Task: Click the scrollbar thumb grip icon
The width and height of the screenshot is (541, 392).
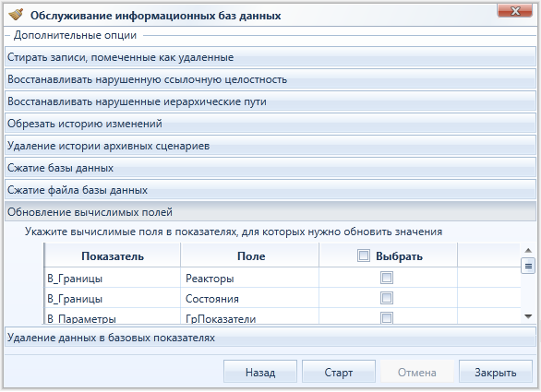Action: 528,266
